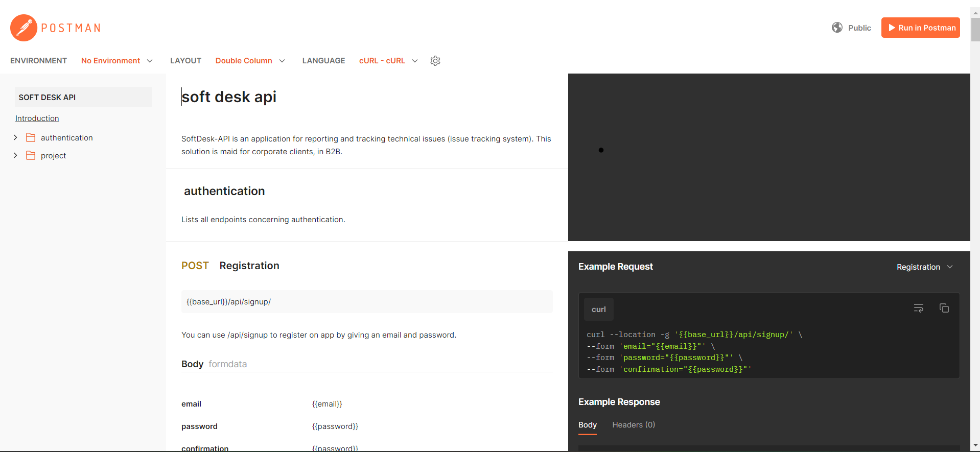Viewport: 980px width, 452px height.
Task: Click the POST method label
Action: 195,266
